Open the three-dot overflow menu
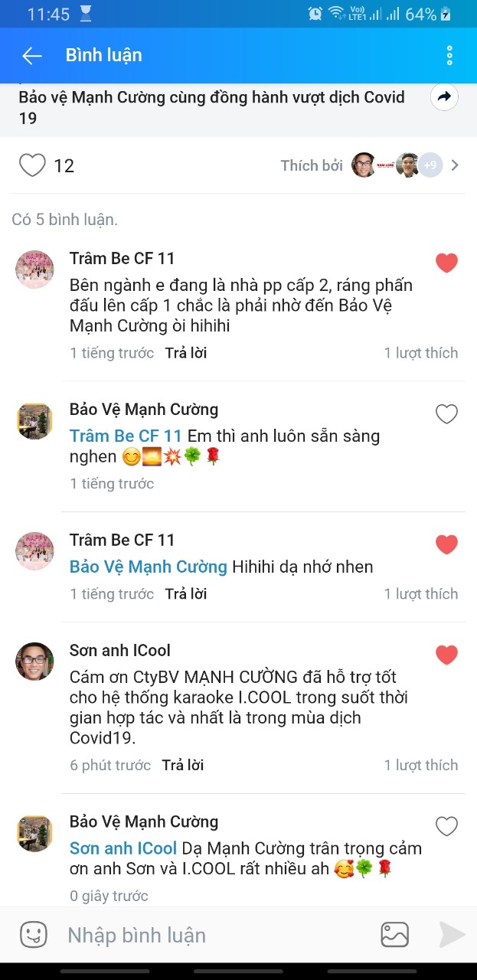477x980 pixels. coord(449,55)
